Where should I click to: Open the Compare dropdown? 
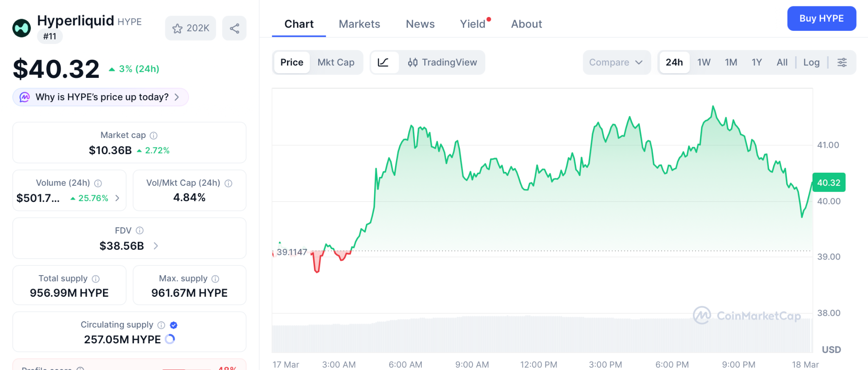pos(616,63)
